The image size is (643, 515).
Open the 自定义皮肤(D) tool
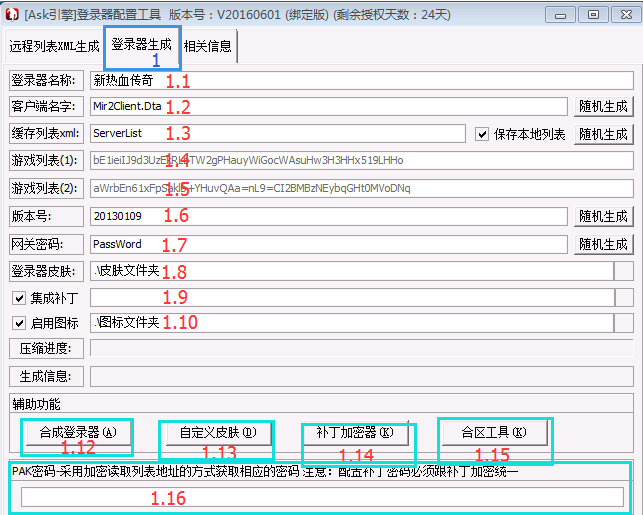(x=217, y=432)
